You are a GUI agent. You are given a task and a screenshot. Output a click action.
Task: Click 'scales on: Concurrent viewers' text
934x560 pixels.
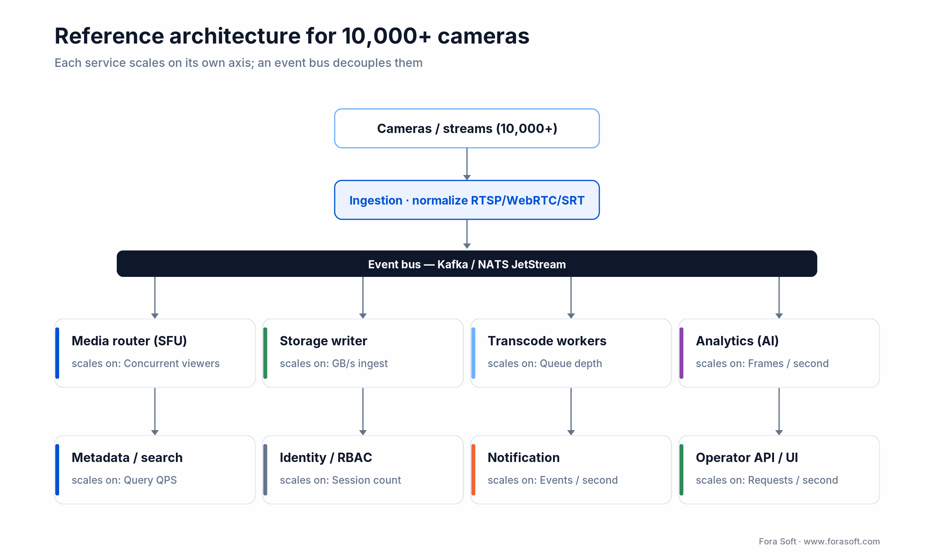click(146, 363)
